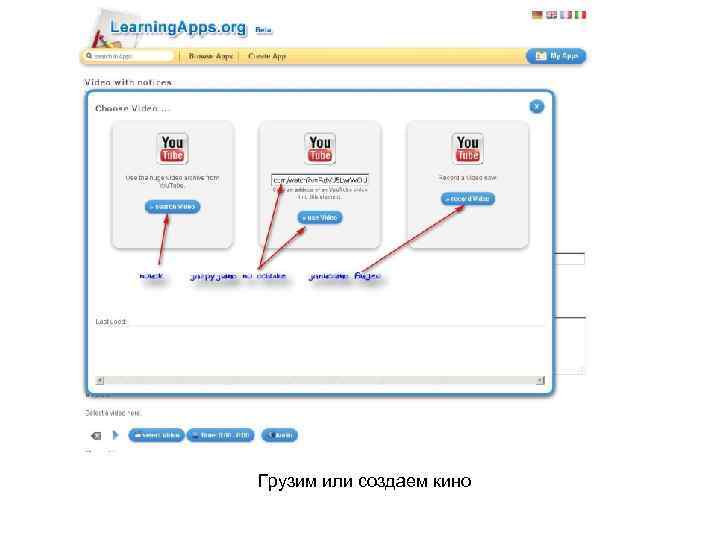Switch language with the Italian flag
This screenshot has height=540, width=720.
tap(580, 15)
